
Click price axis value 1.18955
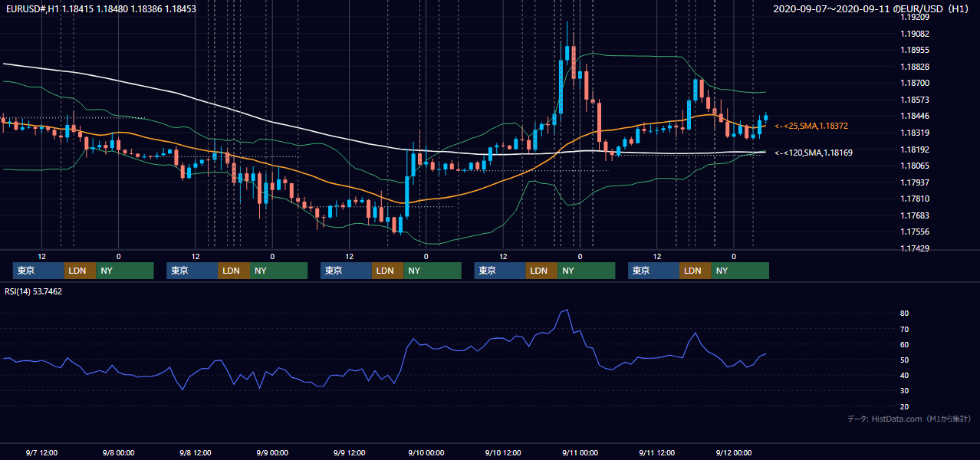[914, 50]
